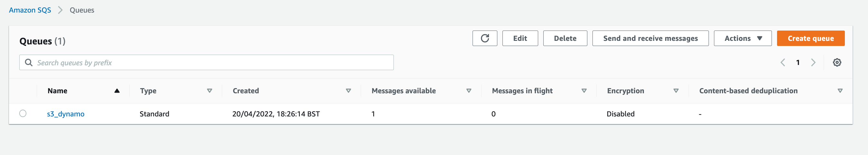The height and width of the screenshot is (155, 868).
Task: Open table preferences gear icon
Action: click(x=837, y=62)
